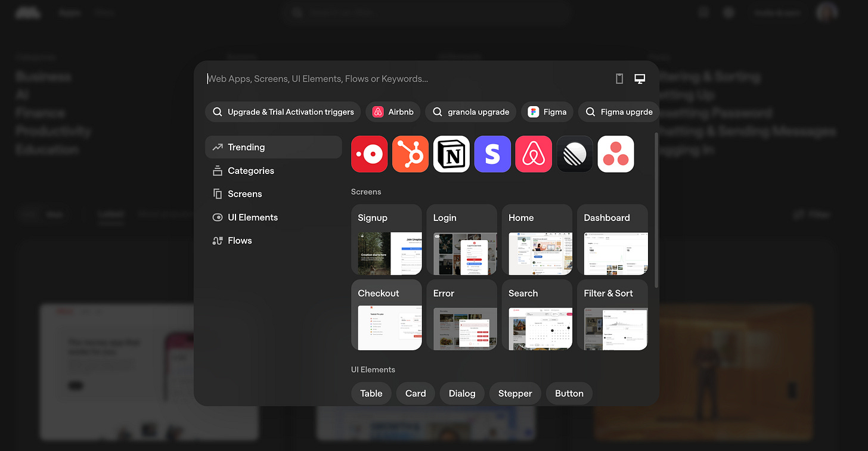Focus the search input field
Viewport: 868px width, 451px height.
tap(408, 79)
